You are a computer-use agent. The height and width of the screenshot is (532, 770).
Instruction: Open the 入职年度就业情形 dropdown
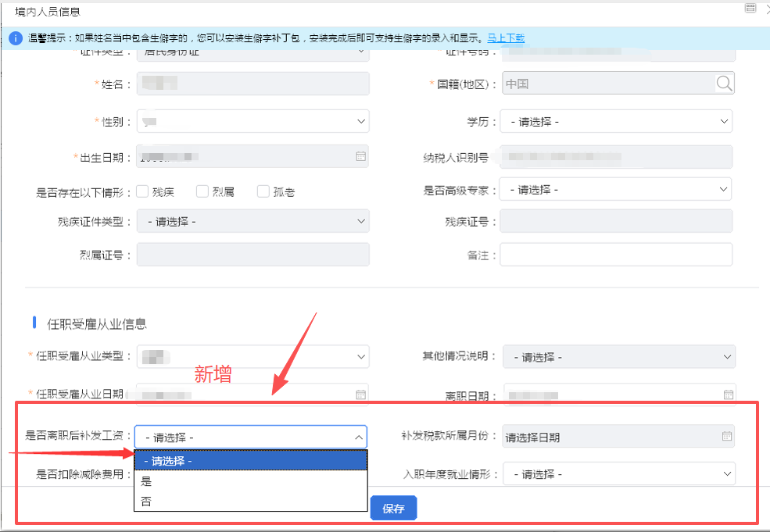619,474
